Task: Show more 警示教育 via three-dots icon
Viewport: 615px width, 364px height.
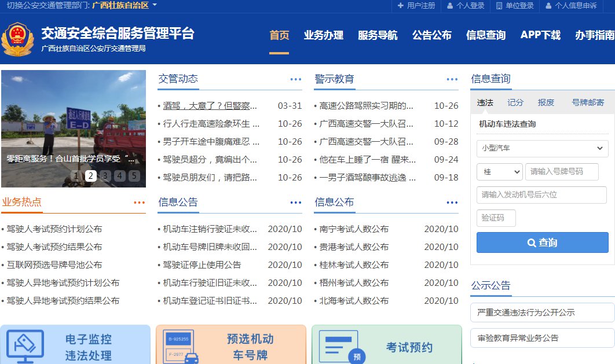Action: point(452,79)
